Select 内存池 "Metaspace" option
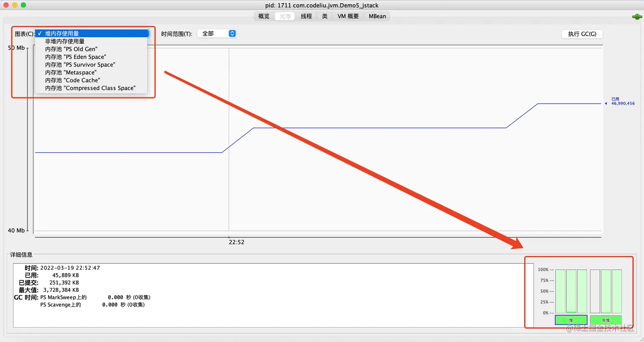Viewport: 644px width, 342px height. 92,72
